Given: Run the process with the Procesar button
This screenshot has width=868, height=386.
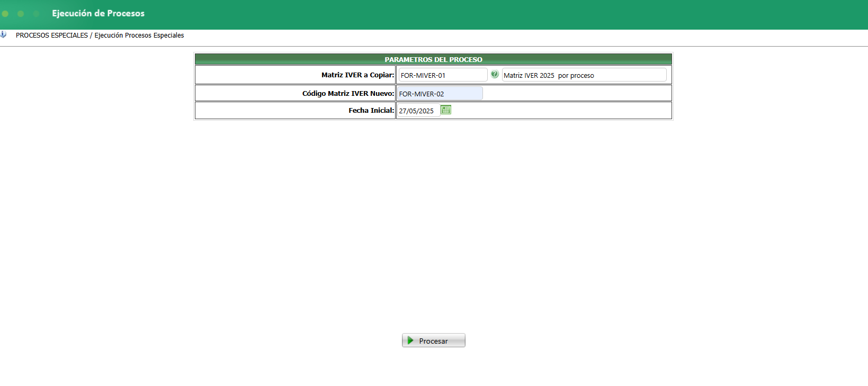Looking at the screenshot, I should coord(434,340).
